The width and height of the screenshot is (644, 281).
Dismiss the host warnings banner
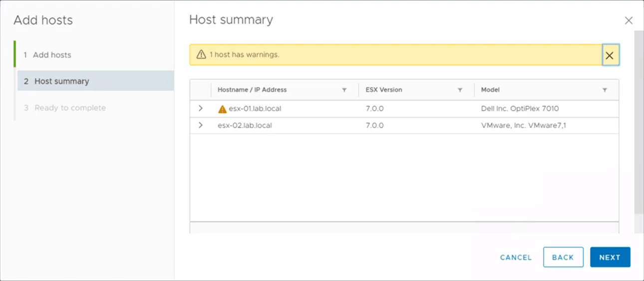coord(610,55)
